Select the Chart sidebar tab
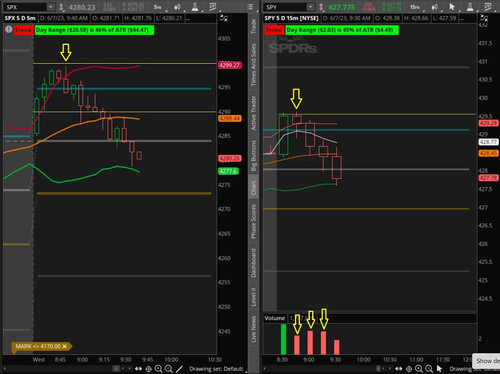500x374 pixels. 253,188
